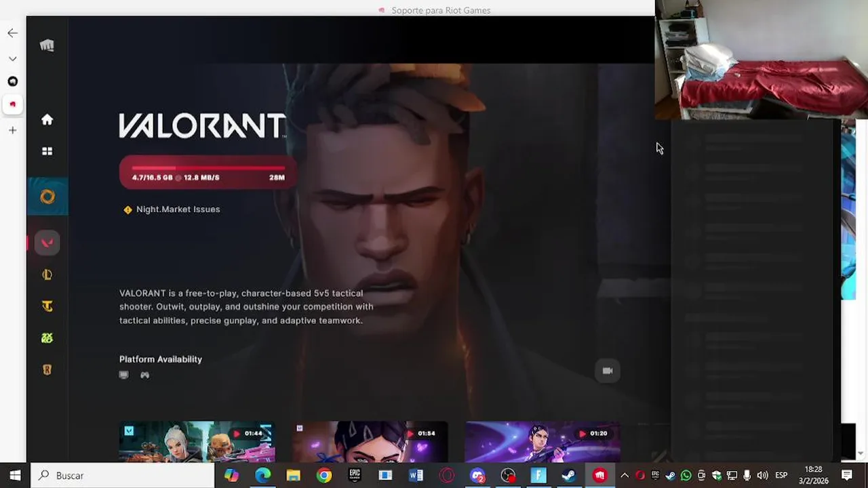Open Opera GX from the taskbar
The width and height of the screenshot is (868, 488).
point(447,476)
